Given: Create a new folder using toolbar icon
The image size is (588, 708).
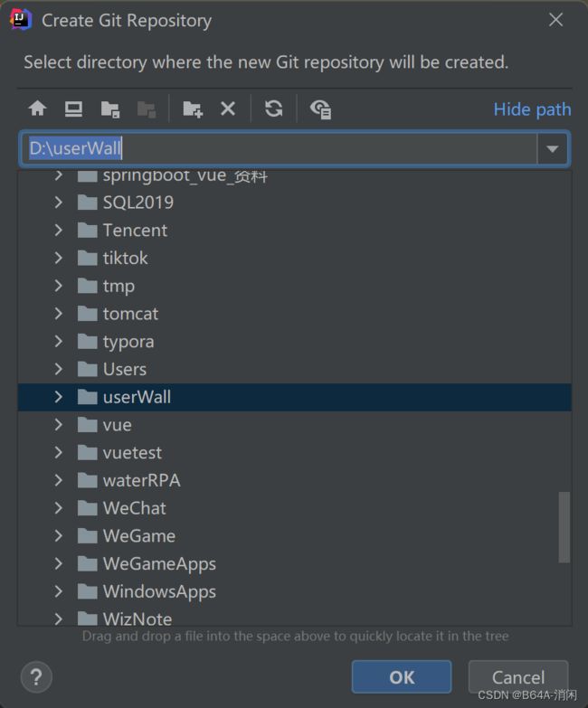Looking at the screenshot, I should (193, 109).
